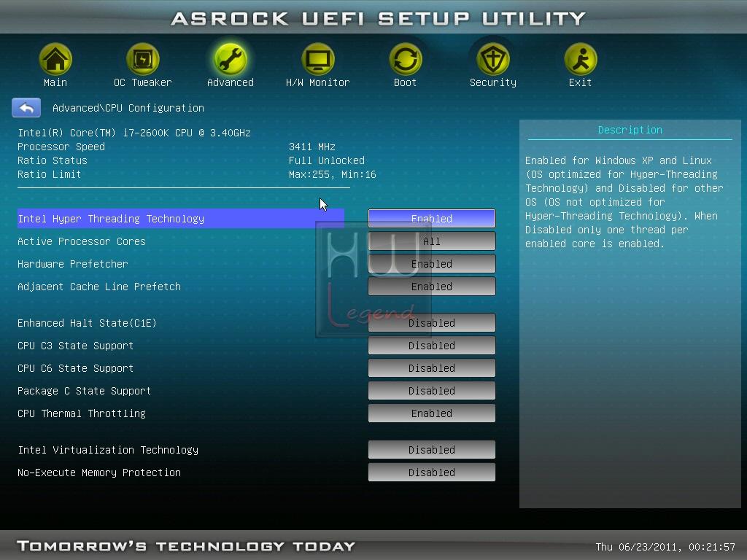Click the Hyper-Threading description paragraph
Image resolution: width=747 pixels, height=560 pixels.
624,202
